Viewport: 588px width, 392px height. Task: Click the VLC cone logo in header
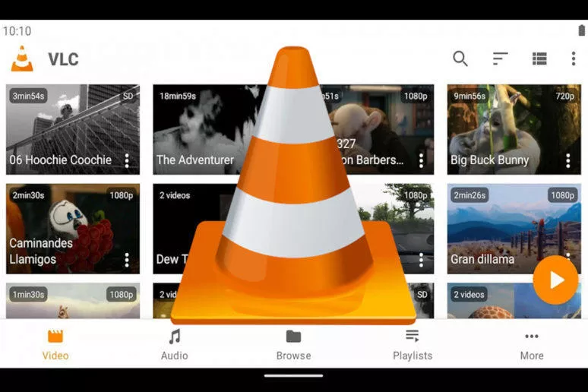[22, 58]
